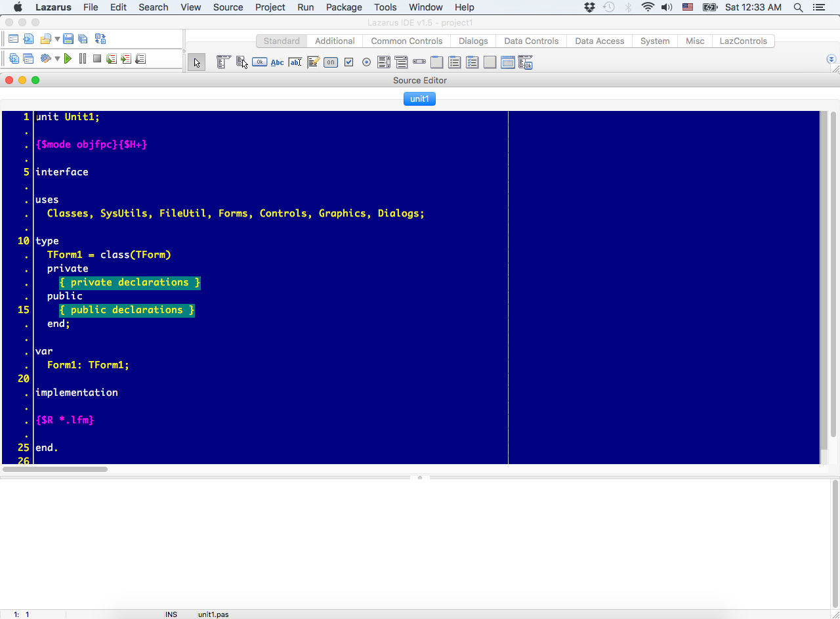
Task: Select the TCheckBox palette component
Action: 348,62
